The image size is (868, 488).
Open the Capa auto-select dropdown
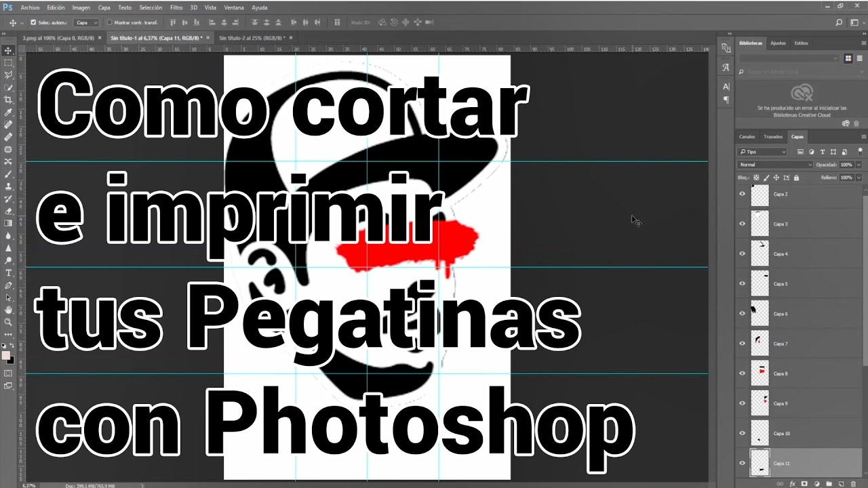click(x=86, y=22)
